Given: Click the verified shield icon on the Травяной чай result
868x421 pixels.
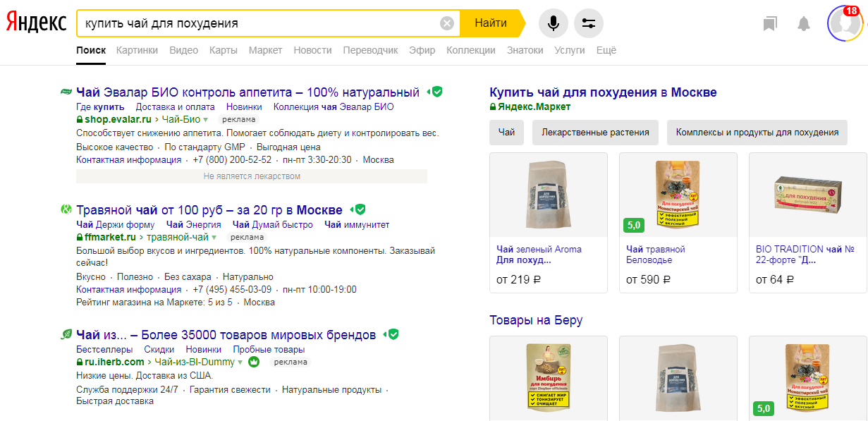Looking at the screenshot, I should (x=360, y=209).
